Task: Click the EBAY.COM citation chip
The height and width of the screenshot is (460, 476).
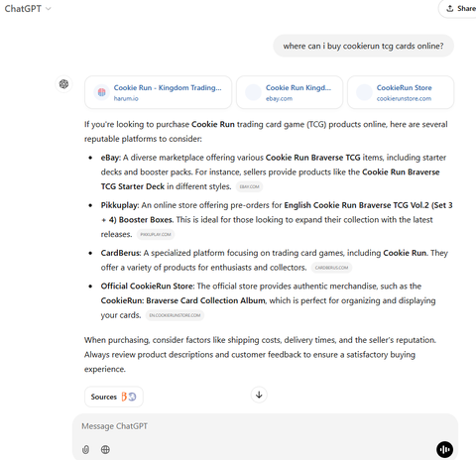Action: 249,186
